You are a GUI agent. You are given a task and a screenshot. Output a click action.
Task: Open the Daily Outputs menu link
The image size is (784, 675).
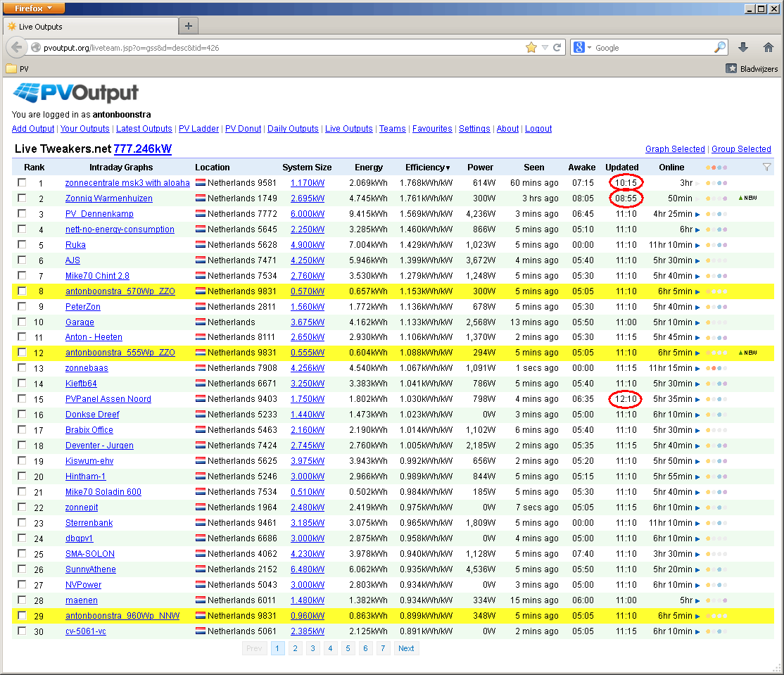tap(293, 129)
